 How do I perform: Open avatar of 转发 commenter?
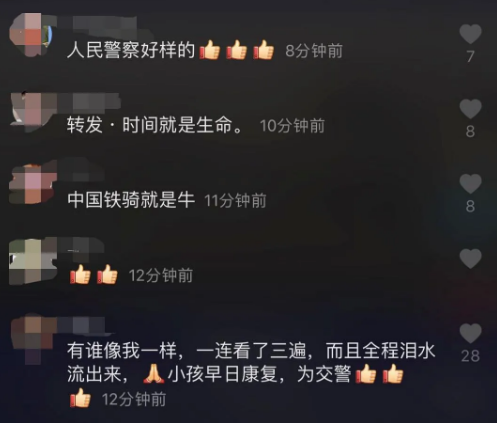click(x=32, y=111)
